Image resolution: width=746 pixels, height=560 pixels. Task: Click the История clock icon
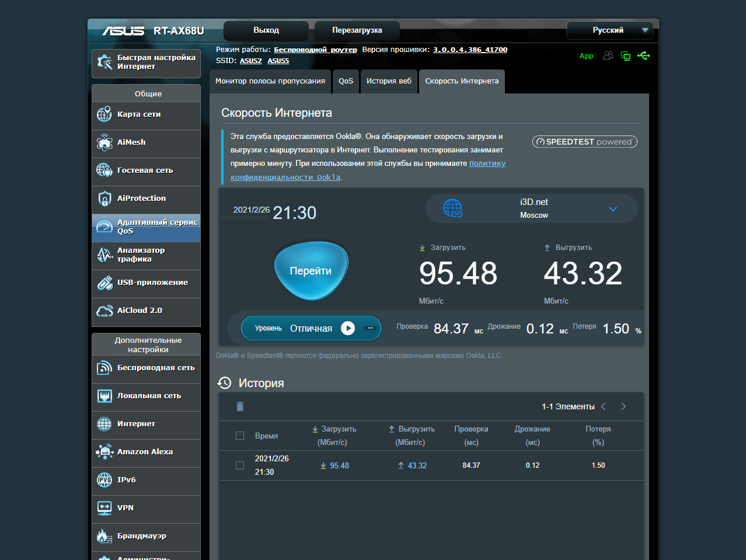click(x=225, y=382)
